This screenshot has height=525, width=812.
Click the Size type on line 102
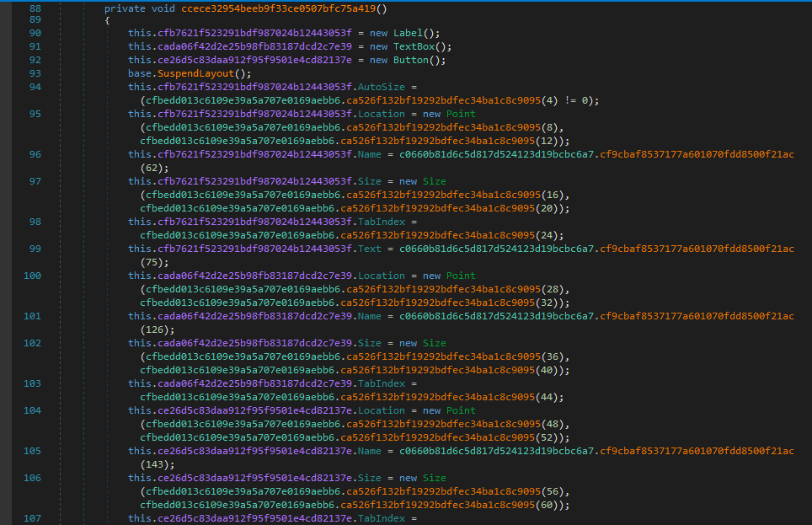coord(434,343)
